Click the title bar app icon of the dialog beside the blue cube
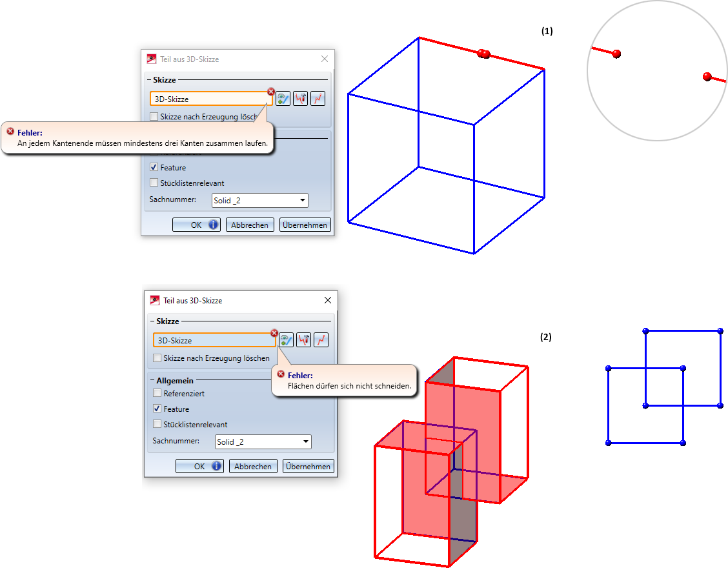Image resolution: width=728 pixels, height=568 pixels. pyautogui.click(x=152, y=59)
